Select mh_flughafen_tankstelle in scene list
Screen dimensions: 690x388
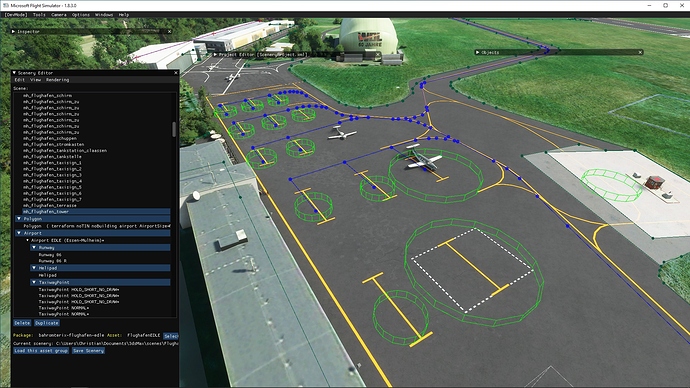coord(52,157)
